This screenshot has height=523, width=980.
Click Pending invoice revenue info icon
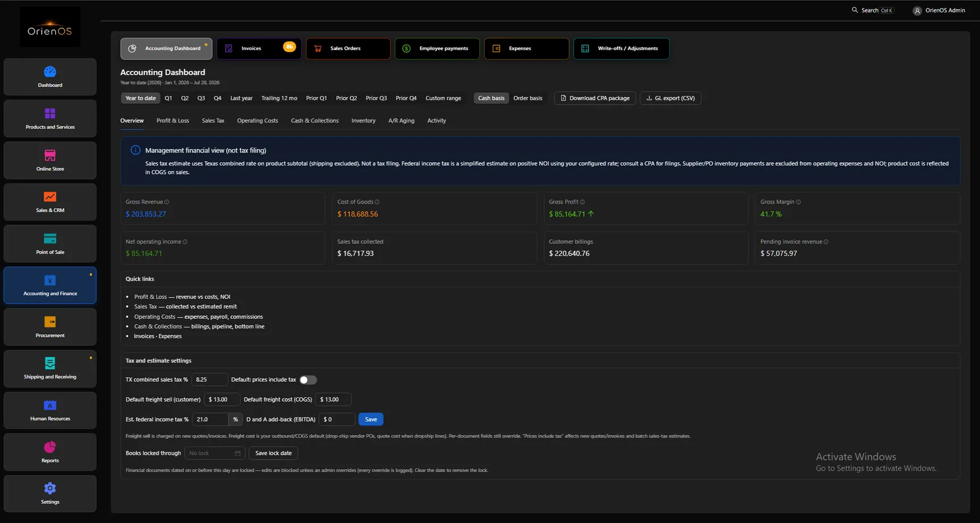tap(826, 242)
